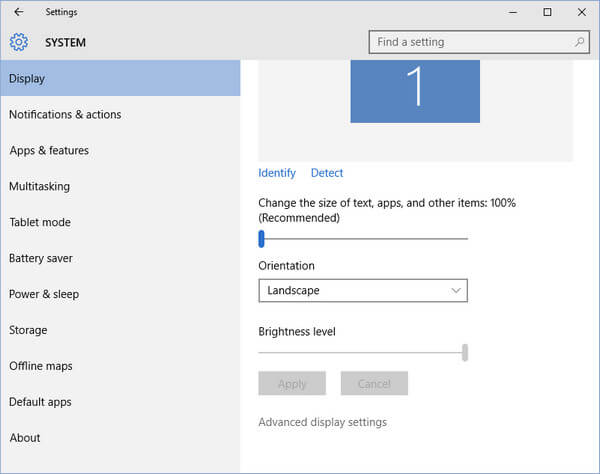Open Multitasking settings
600x474 pixels.
[121, 186]
